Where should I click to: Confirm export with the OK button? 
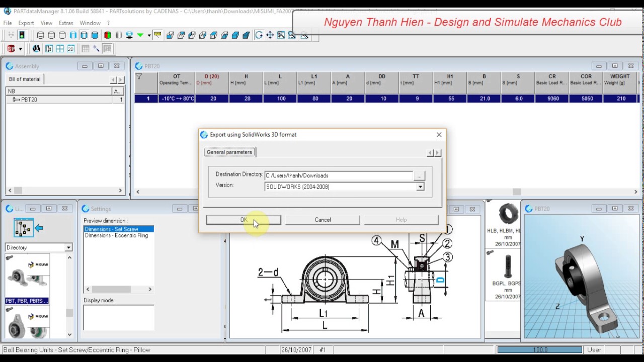tap(244, 220)
